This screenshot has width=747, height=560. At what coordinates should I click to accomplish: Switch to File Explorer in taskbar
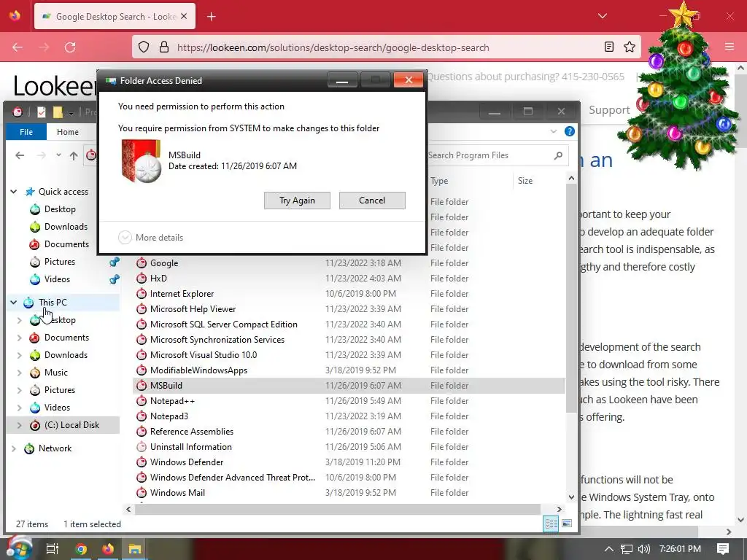[x=135, y=549]
